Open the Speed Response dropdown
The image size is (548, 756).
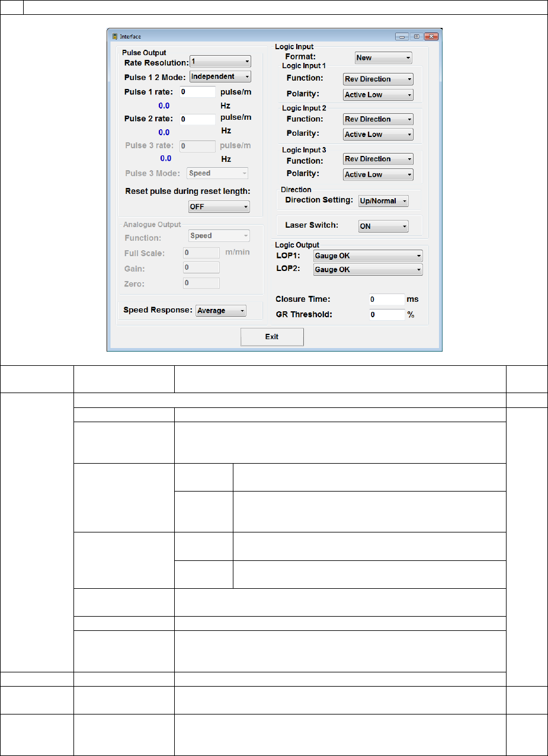221,311
